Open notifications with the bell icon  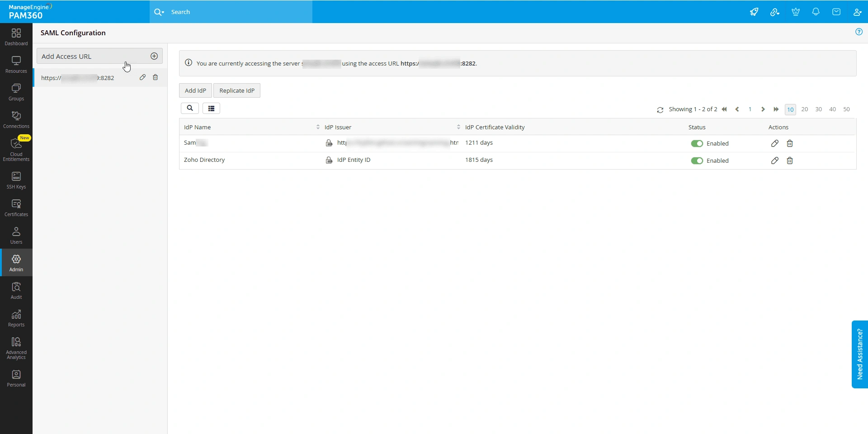point(816,12)
